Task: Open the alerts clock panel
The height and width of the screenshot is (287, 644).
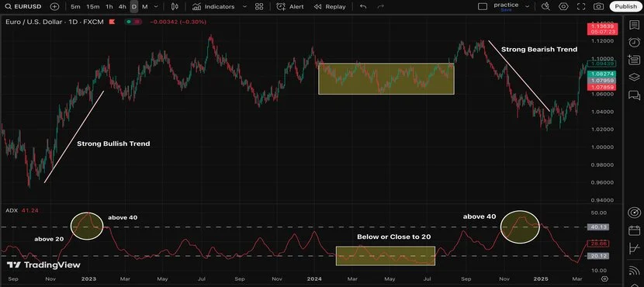Action: [634, 43]
